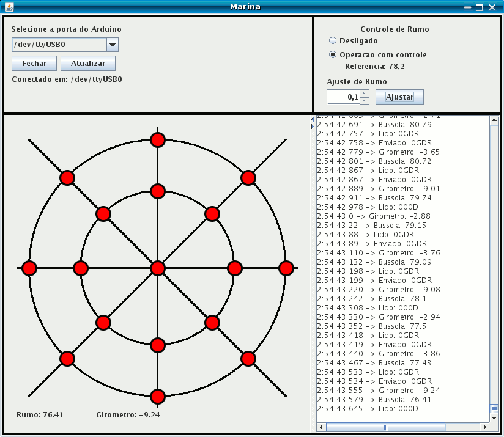The height and width of the screenshot is (437, 504).
Task: Click the 'Girometro: -9.24' readout below the compass
Action: click(128, 414)
